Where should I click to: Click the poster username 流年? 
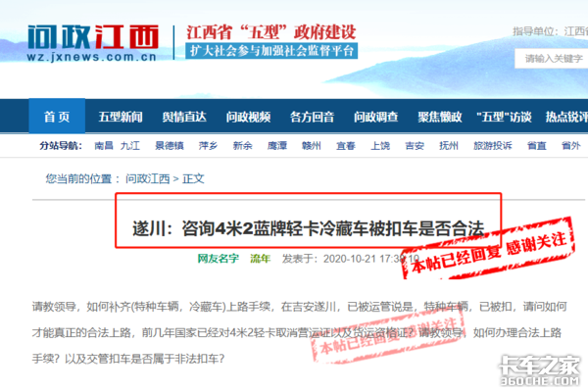[261, 259]
